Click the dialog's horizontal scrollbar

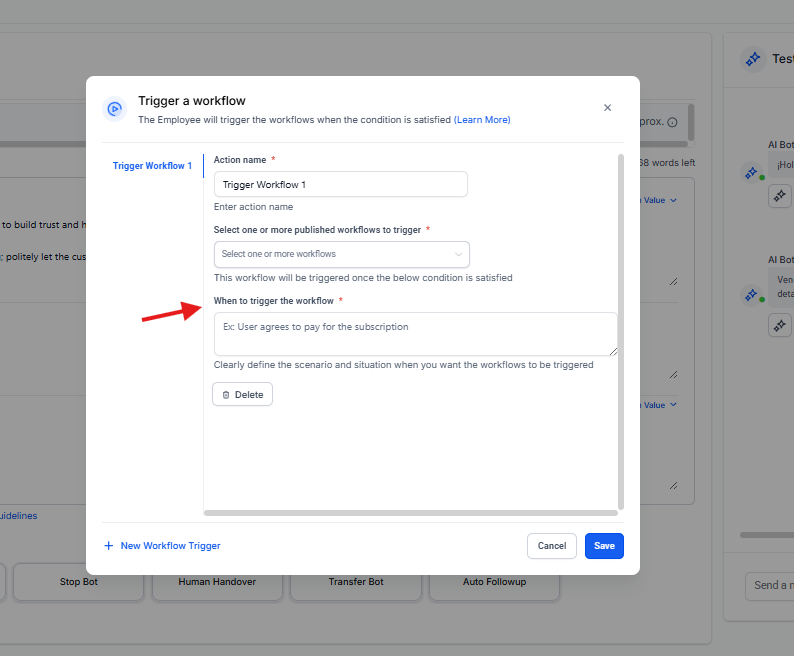point(410,513)
